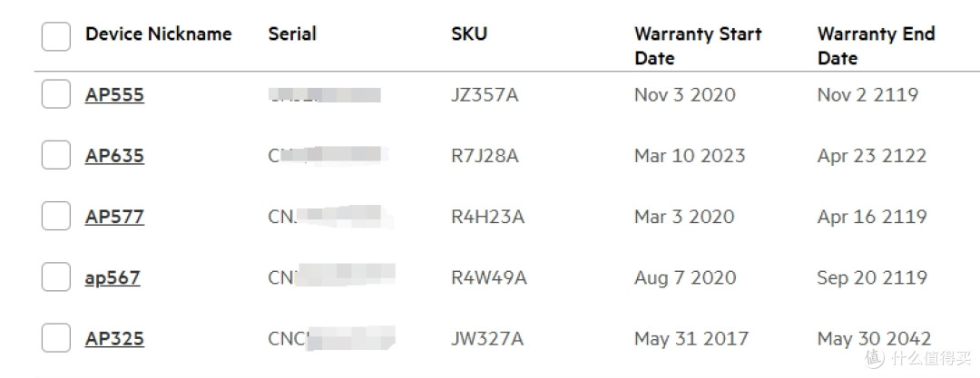Screen dimensions: 980x378
Task: Check the AP325 device checkbox
Action: coord(56,338)
